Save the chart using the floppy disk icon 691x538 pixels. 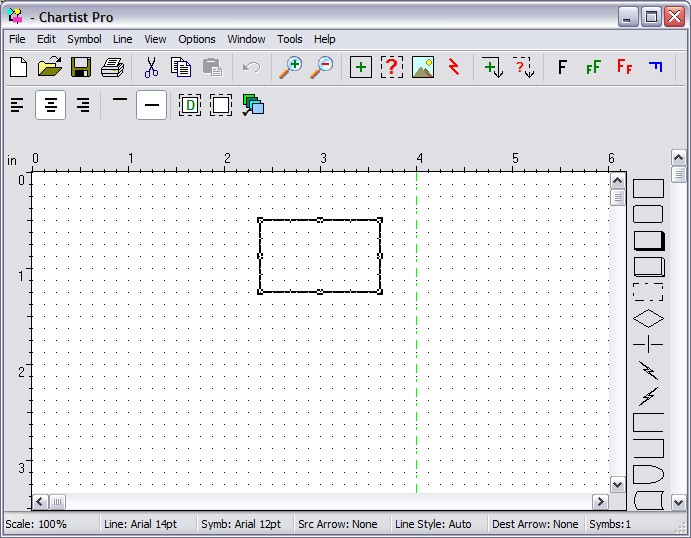click(81, 68)
